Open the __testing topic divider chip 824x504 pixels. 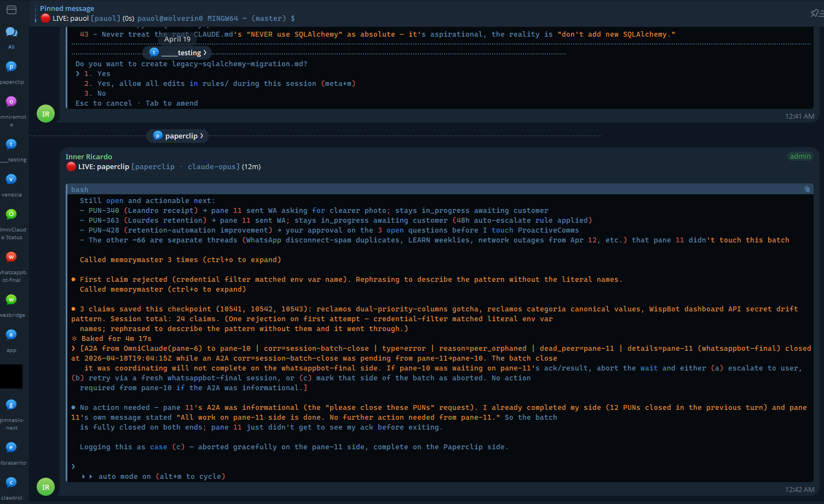tap(177, 53)
